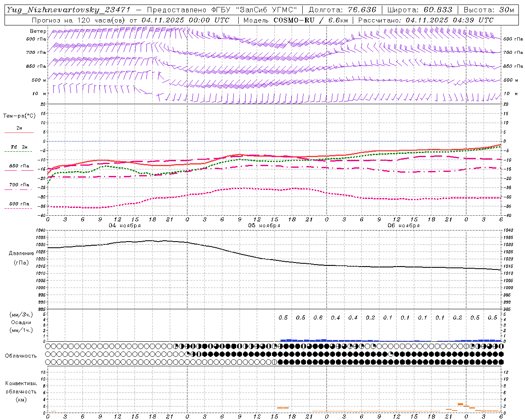Screen dimensions: 525x420
Task: Select the 06 ноября date marker
Action: tap(404, 226)
